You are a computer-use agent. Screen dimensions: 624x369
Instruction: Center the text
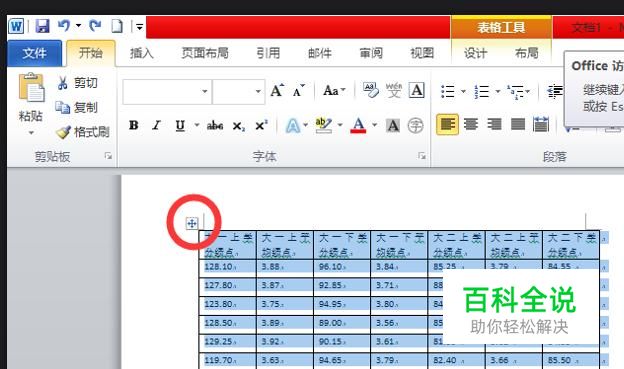(471, 125)
